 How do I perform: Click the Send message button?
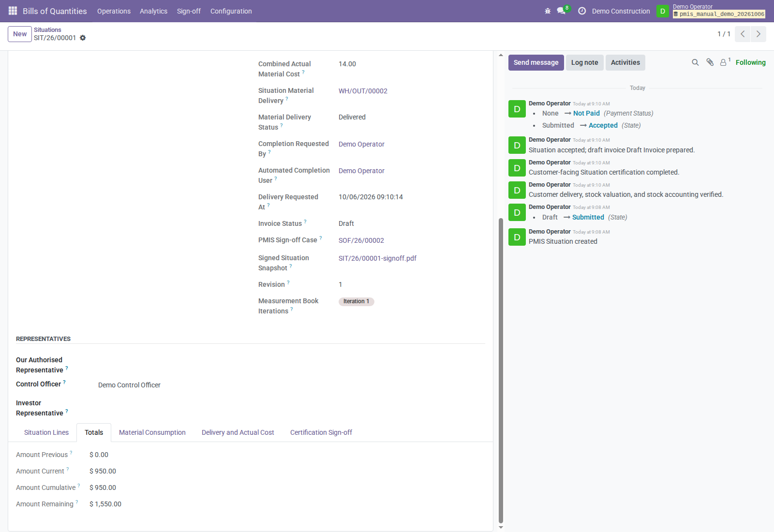pos(536,62)
